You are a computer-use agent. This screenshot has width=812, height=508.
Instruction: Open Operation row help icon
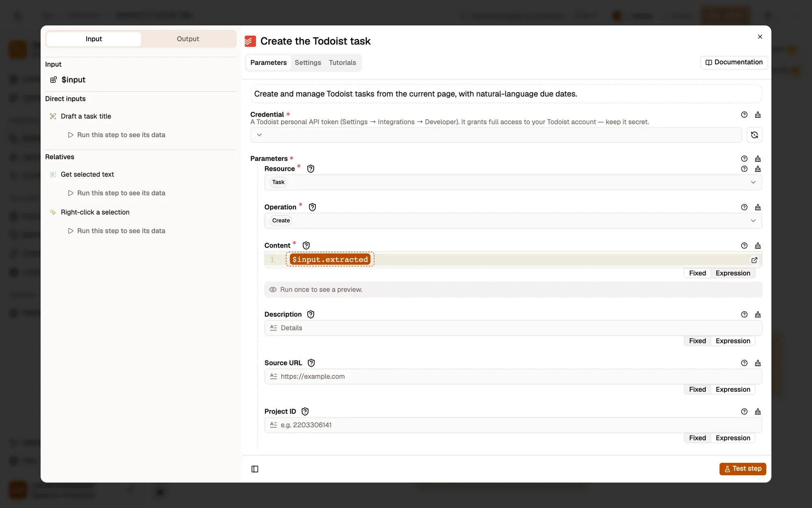[744, 207]
